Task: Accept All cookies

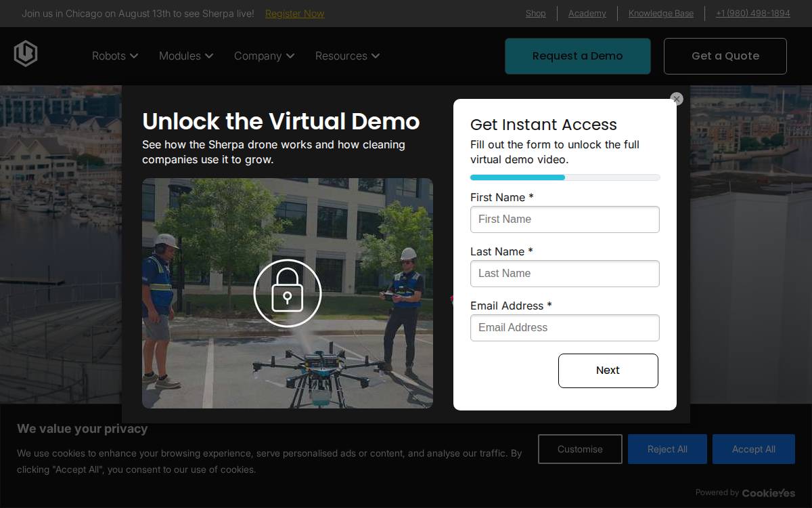Action: [x=754, y=449]
